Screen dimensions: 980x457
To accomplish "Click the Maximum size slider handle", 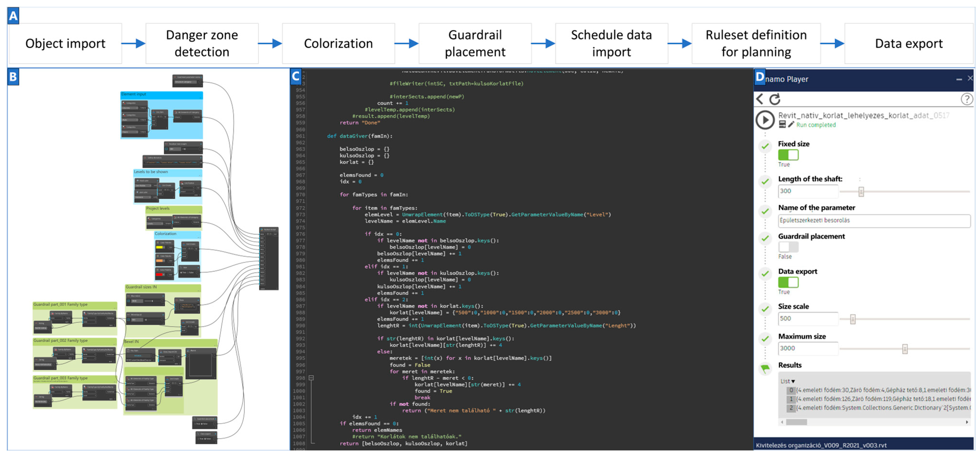I will pos(905,349).
